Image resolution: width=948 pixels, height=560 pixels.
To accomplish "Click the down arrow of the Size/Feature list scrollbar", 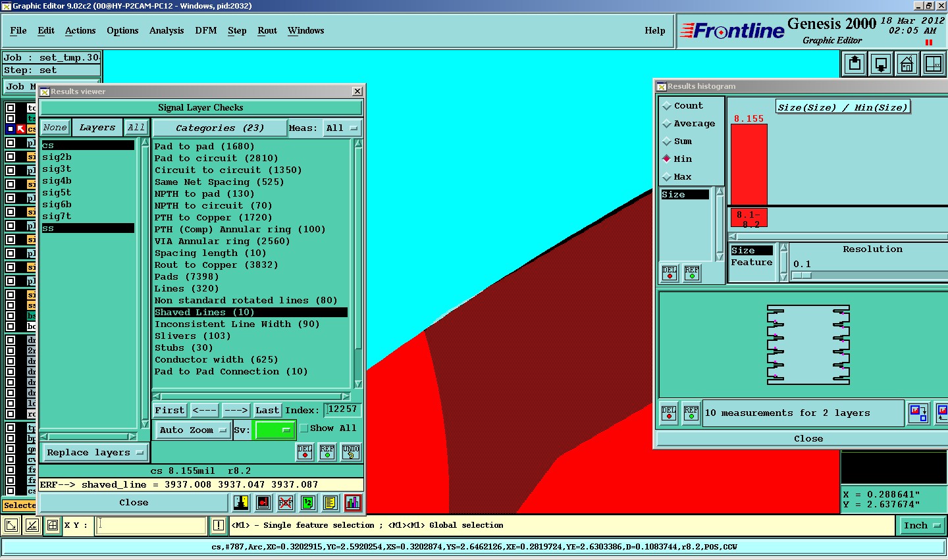I will click(x=783, y=278).
